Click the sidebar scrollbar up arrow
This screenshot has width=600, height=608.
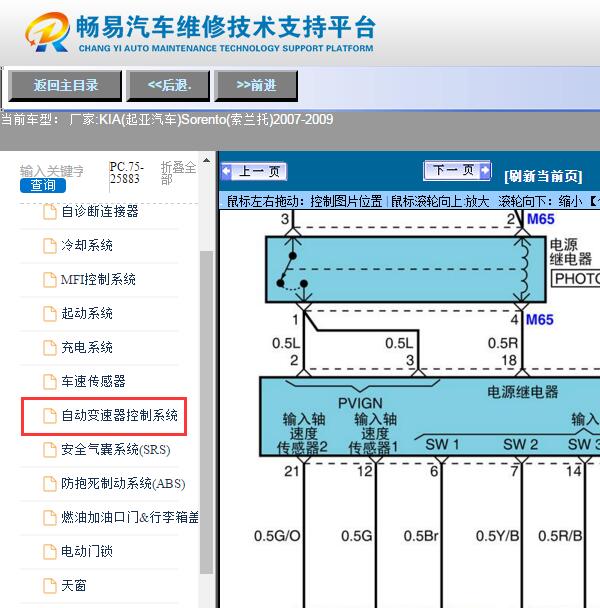207,160
